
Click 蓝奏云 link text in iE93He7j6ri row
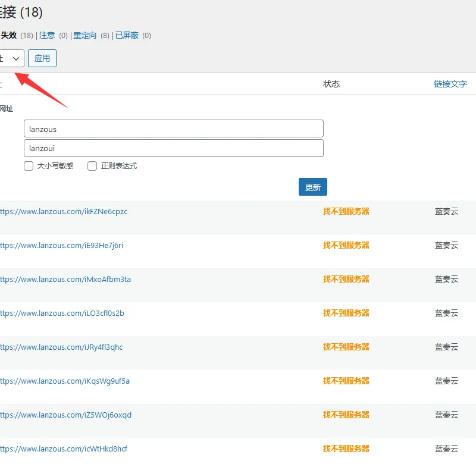447,246
